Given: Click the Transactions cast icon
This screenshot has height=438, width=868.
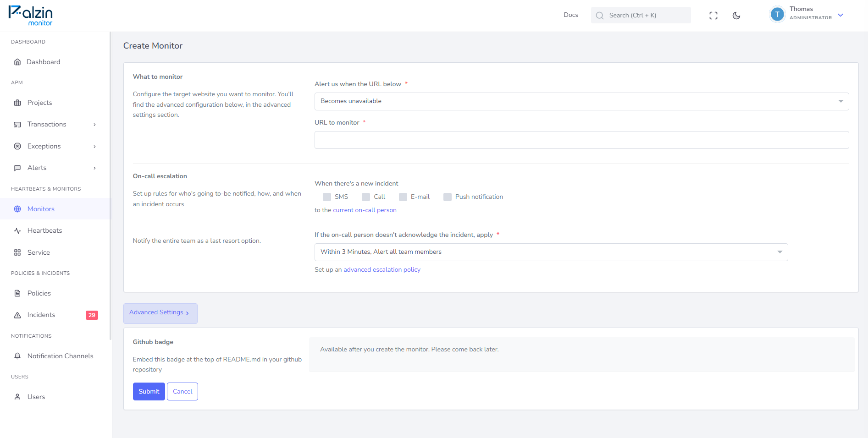Looking at the screenshot, I should [x=17, y=125].
